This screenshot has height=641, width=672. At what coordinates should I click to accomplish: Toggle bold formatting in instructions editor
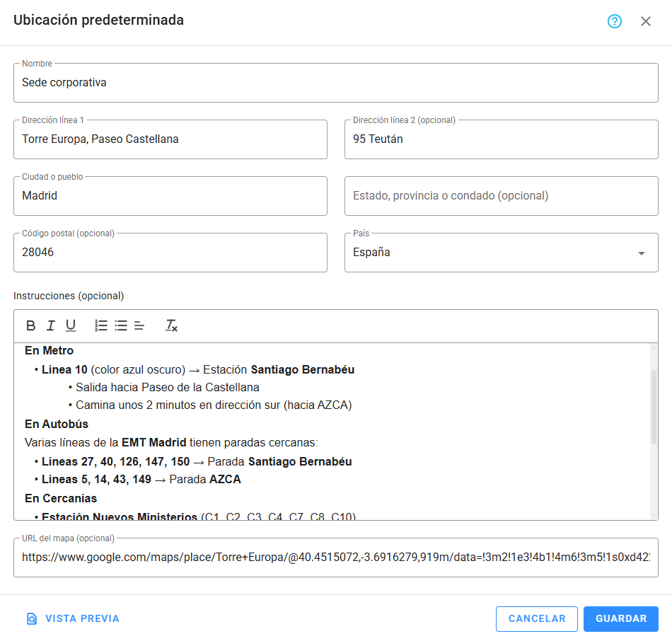click(30, 325)
